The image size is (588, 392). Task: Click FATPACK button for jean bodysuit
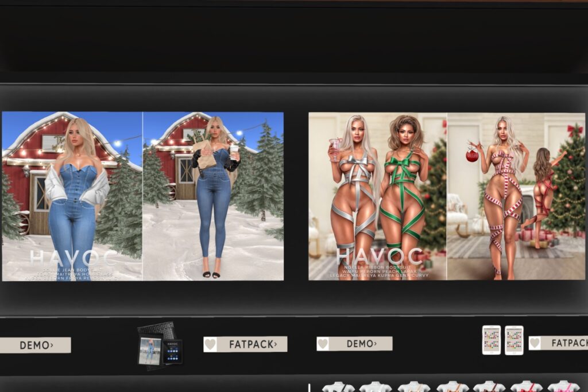tap(245, 344)
